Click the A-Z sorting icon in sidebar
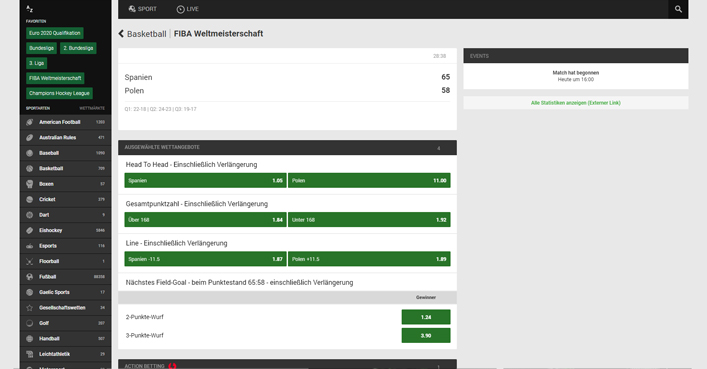 click(x=30, y=9)
